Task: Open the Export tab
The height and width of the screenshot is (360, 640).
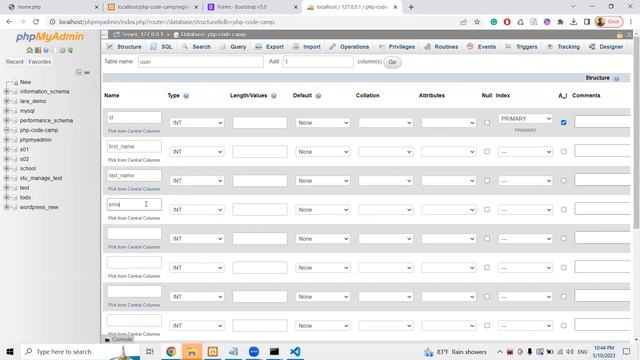Action: 270,47
